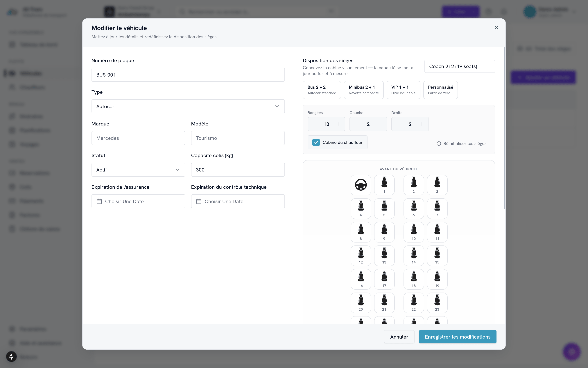This screenshot has height=368, width=588.
Task: Select seat number 12 in layout
Action: pyautogui.click(x=361, y=256)
